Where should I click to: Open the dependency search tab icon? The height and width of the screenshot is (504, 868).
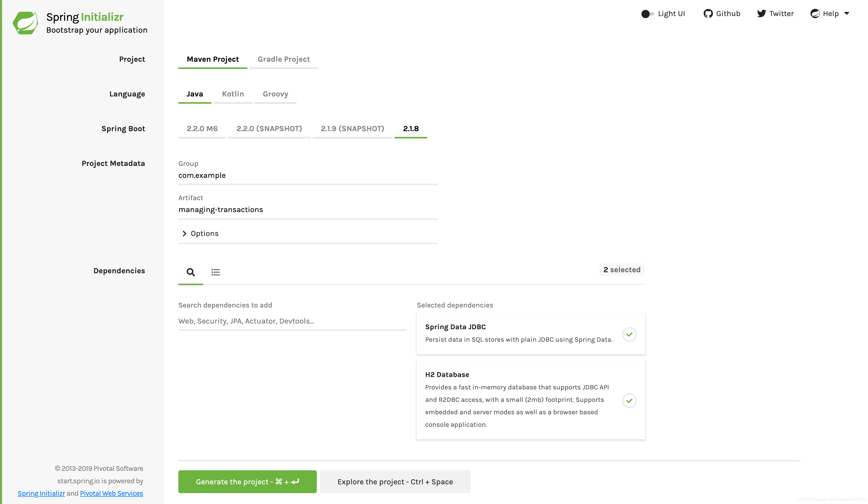[x=191, y=272]
